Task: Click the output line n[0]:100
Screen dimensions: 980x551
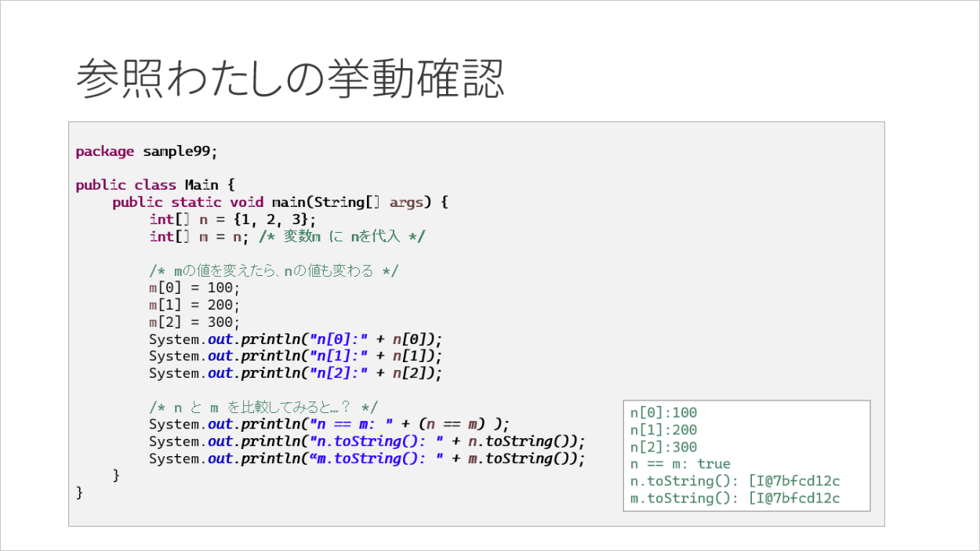Action: tap(663, 413)
